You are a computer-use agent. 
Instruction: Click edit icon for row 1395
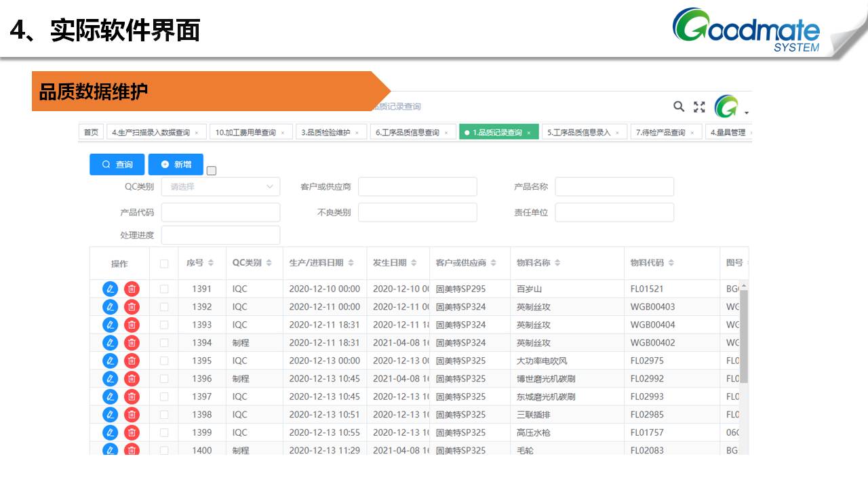tap(110, 361)
